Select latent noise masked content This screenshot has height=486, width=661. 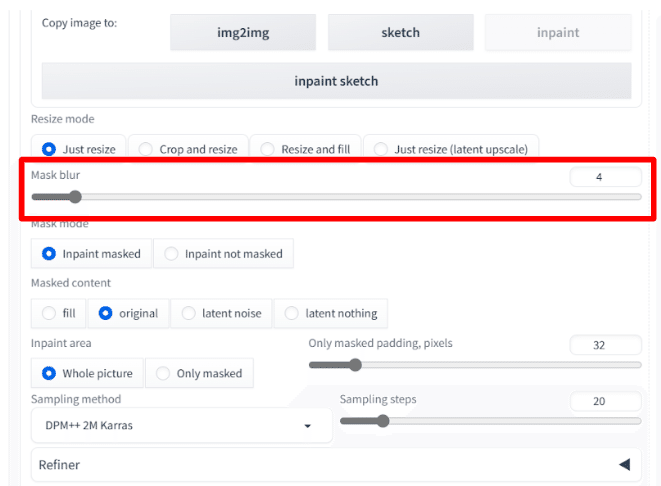click(221, 313)
